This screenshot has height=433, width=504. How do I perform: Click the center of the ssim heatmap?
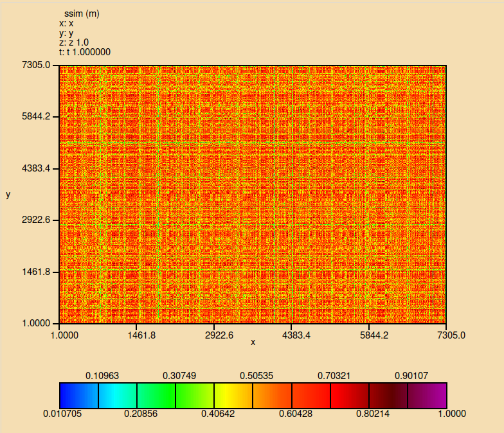click(253, 194)
